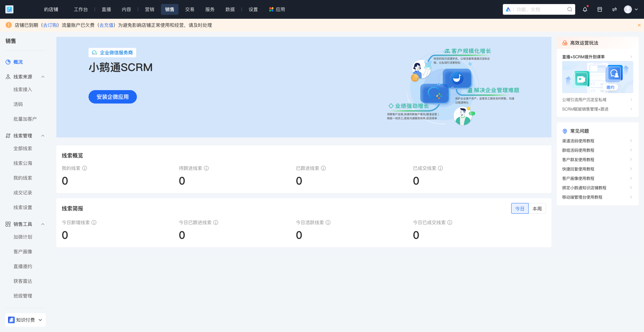
Task: Open 班级管理 in sidebar
Action: click(23, 296)
